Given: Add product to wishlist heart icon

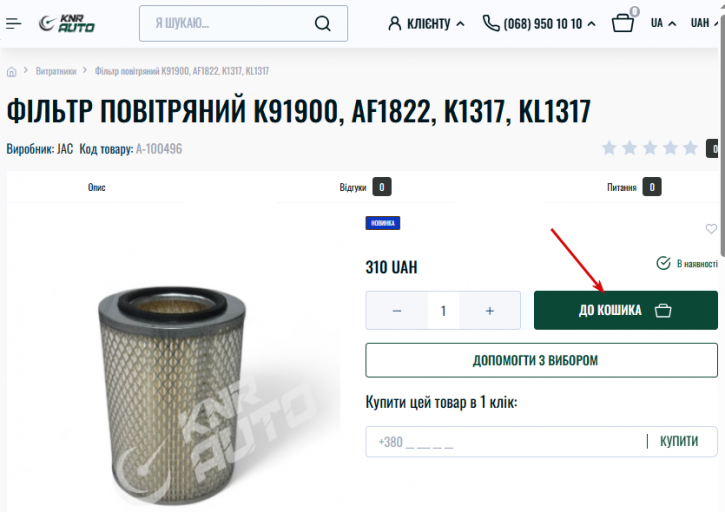Looking at the screenshot, I should 711,228.
